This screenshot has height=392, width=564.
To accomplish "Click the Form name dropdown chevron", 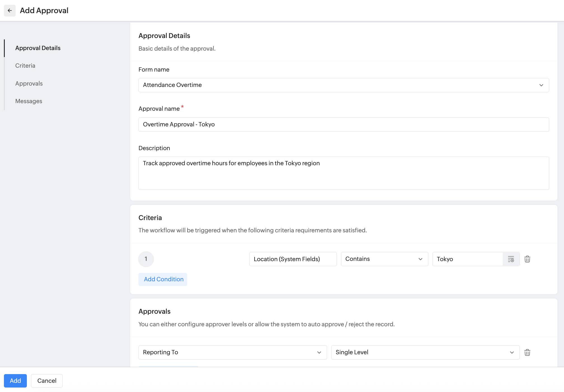I will (x=541, y=85).
